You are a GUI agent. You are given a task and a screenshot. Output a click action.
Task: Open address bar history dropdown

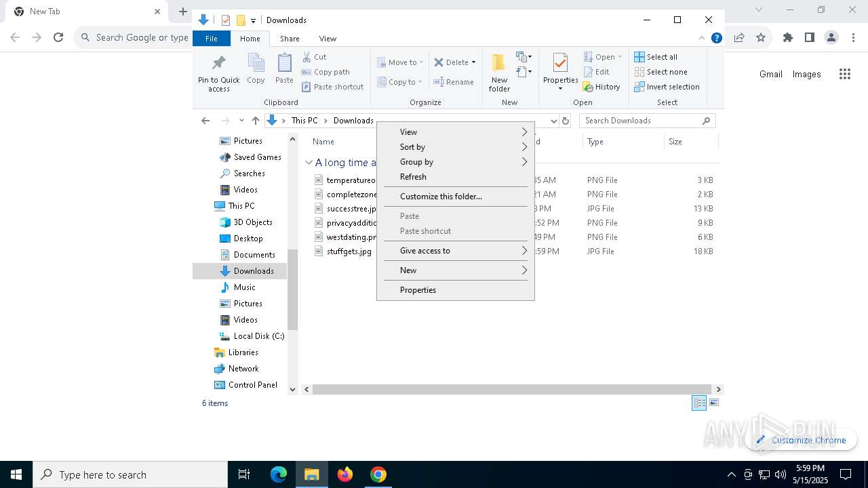553,121
